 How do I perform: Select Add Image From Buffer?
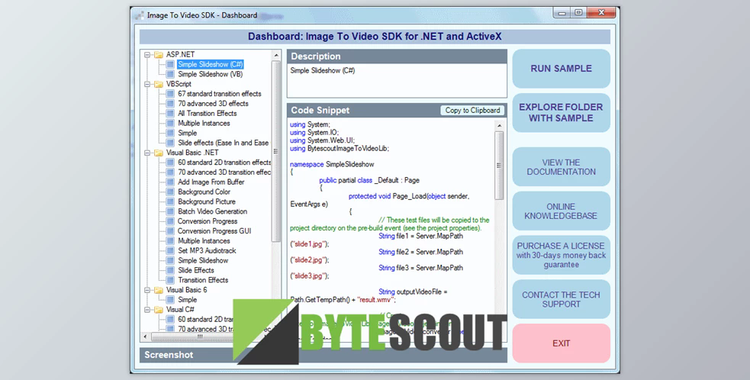[x=211, y=182]
